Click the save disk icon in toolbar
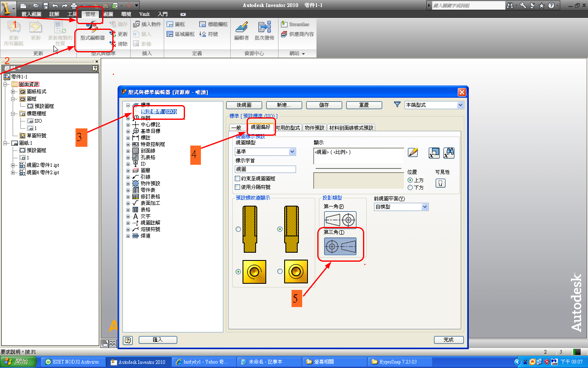The width and height of the screenshot is (588, 368). tap(45, 6)
